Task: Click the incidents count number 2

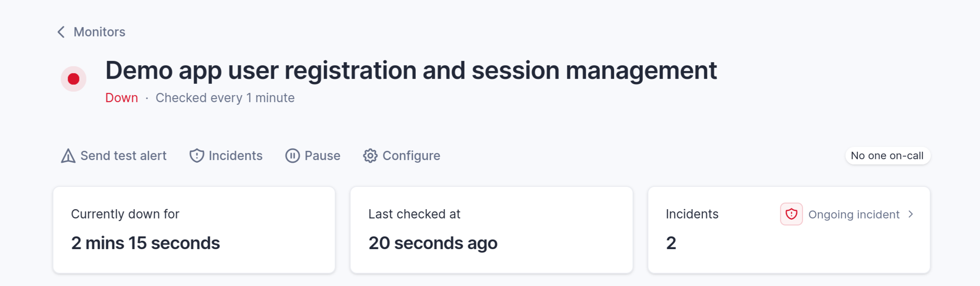Action: pyautogui.click(x=671, y=243)
